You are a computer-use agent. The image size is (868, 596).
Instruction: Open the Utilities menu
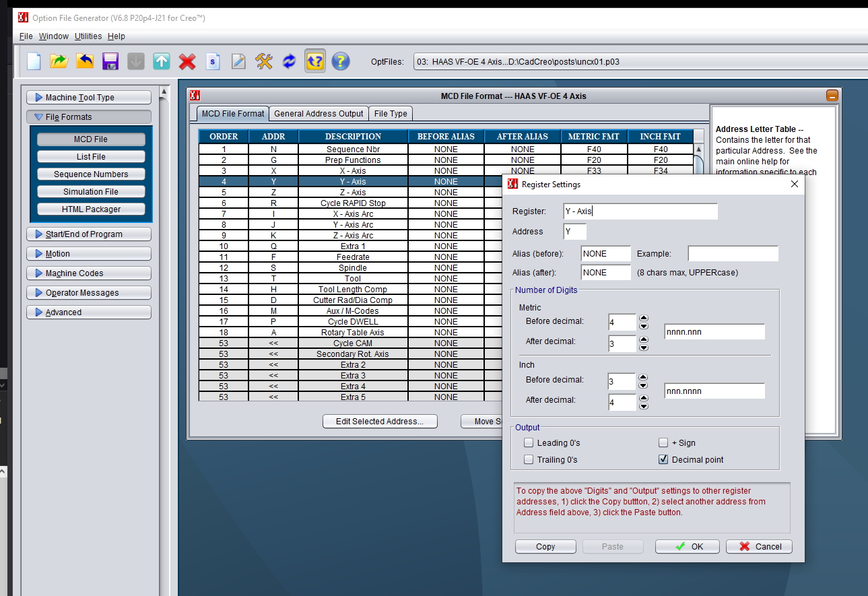pos(88,36)
